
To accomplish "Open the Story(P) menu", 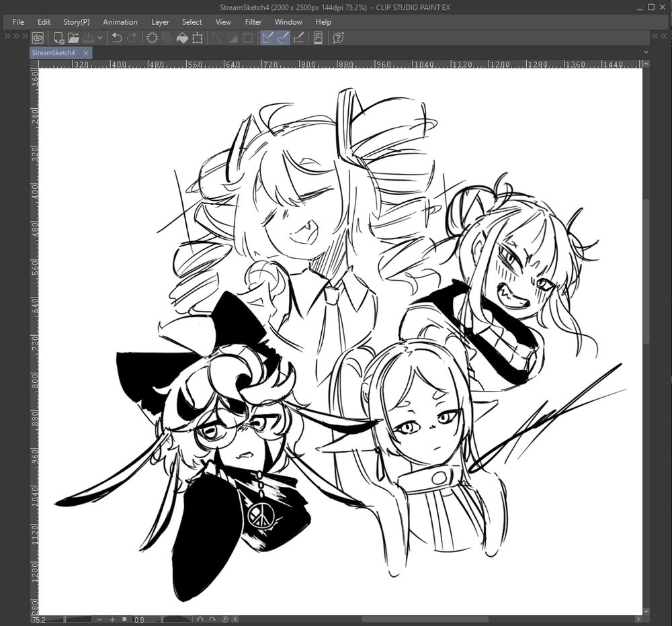I will (x=77, y=22).
